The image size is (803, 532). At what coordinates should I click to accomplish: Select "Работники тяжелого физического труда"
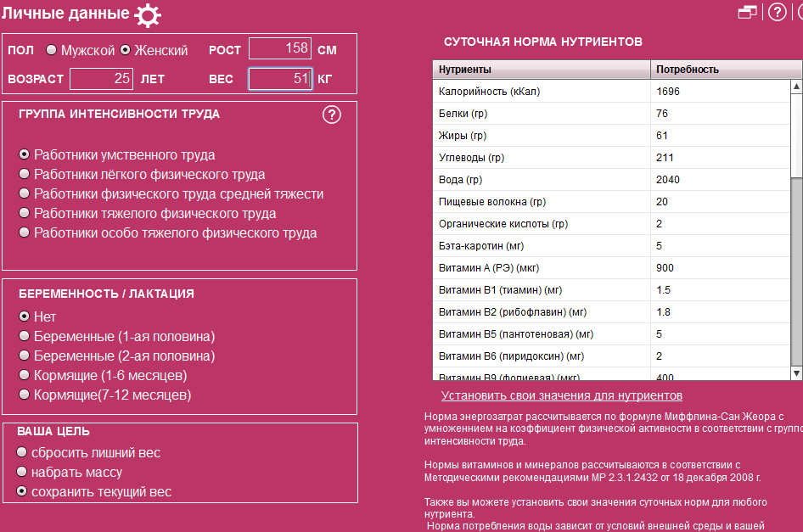24,214
